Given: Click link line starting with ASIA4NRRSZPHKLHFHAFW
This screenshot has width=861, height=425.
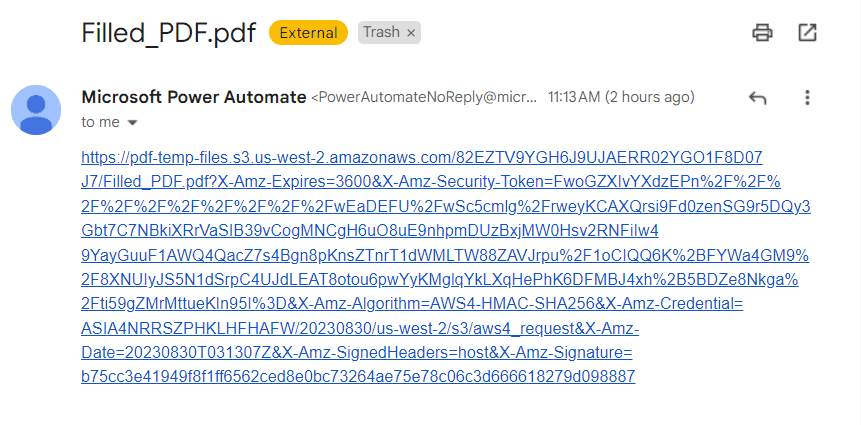Looking at the screenshot, I should tap(360, 329).
